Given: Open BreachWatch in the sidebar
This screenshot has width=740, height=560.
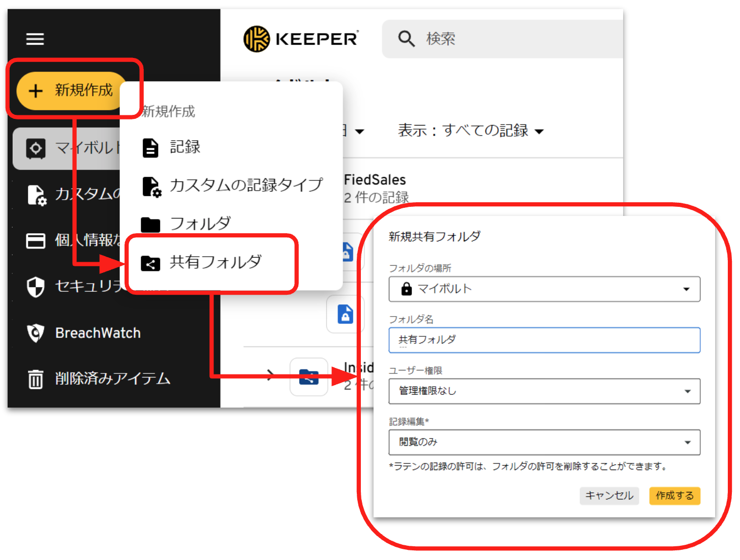Looking at the screenshot, I should tap(98, 333).
